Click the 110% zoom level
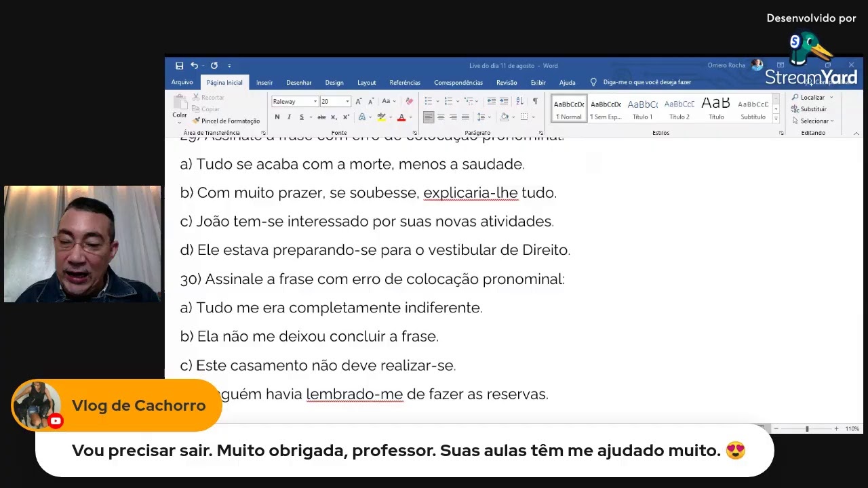The image size is (868, 488). [852, 428]
